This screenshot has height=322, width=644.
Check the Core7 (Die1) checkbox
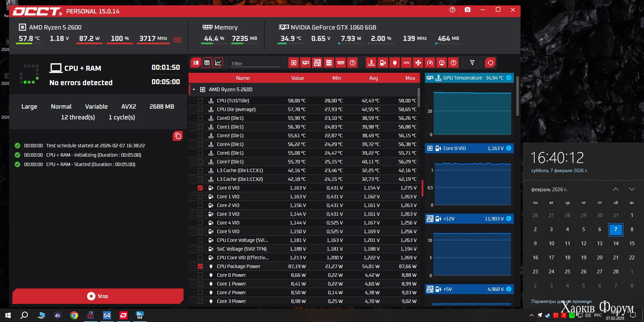(x=200, y=162)
